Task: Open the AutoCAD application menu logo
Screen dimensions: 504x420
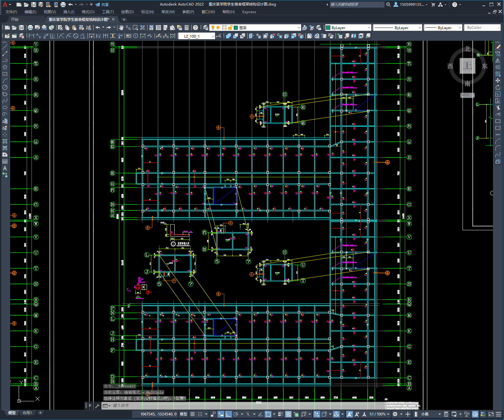Action: tap(5, 4)
